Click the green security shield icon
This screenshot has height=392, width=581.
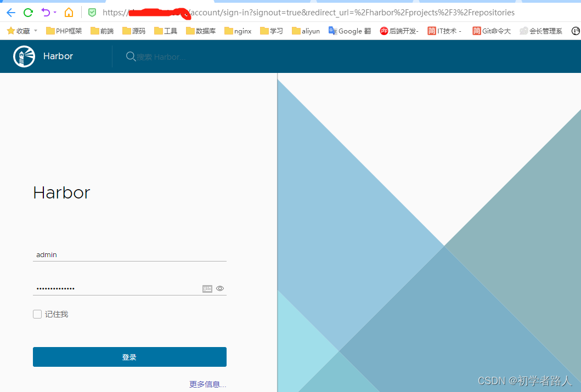92,13
